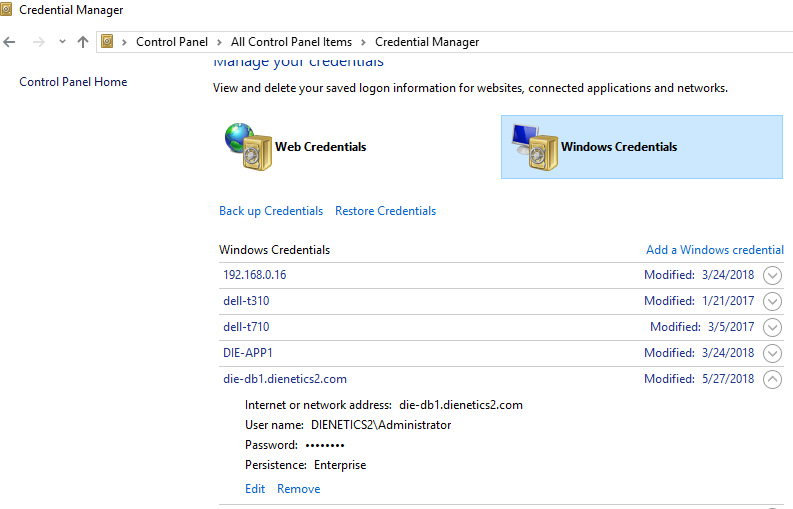Select All Control Panel Items breadcrumb
The width and height of the screenshot is (793, 509).
tap(291, 42)
